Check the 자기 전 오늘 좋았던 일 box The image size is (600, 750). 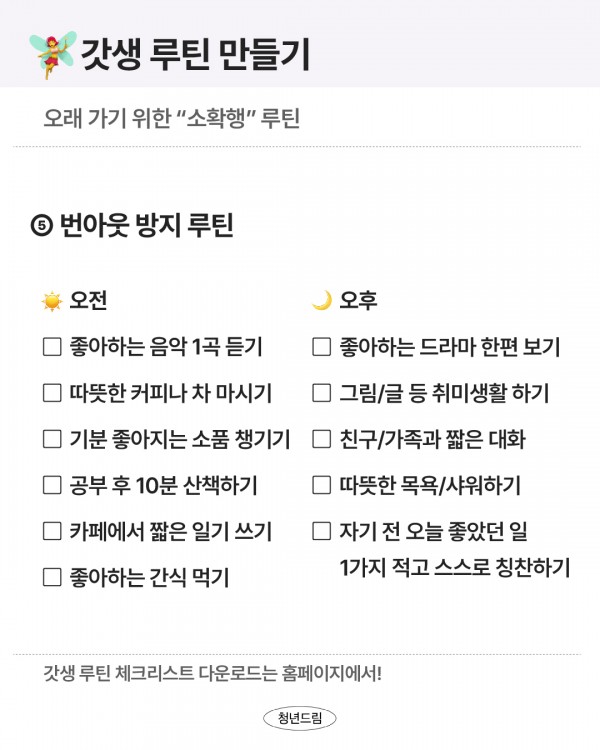[322, 531]
